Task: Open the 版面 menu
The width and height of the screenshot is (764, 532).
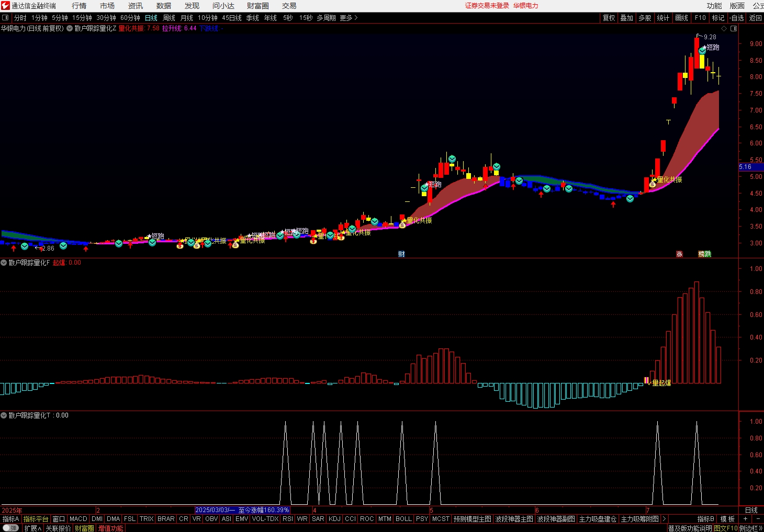Action: pos(737,6)
